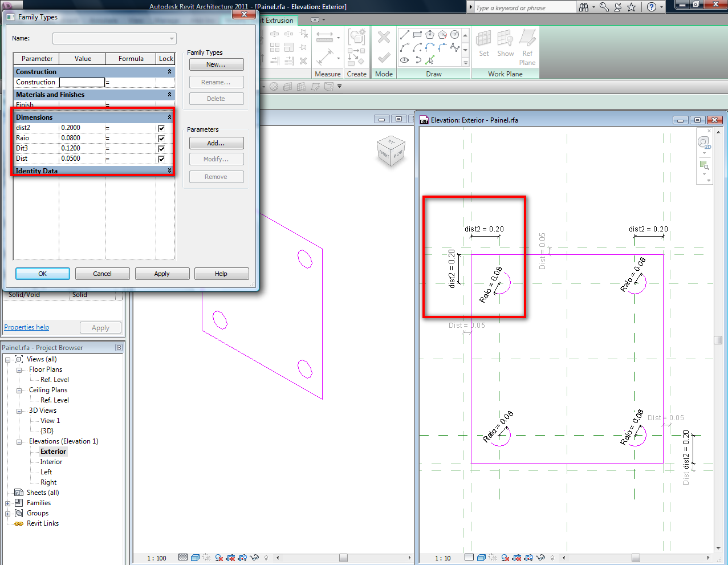Open the Properties help link
The width and height of the screenshot is (728, 565).
[x=26, y=327]
